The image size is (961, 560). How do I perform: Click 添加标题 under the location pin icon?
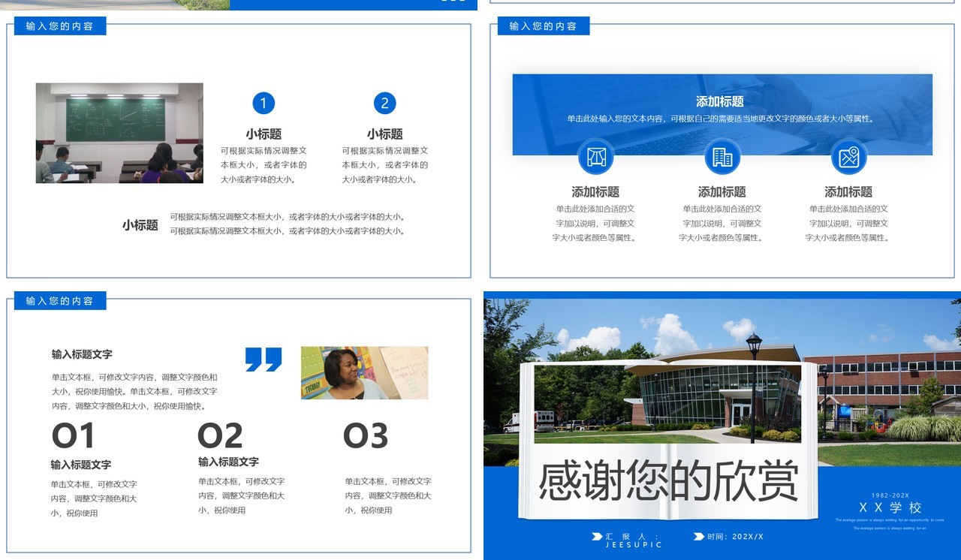pos(848,192)
